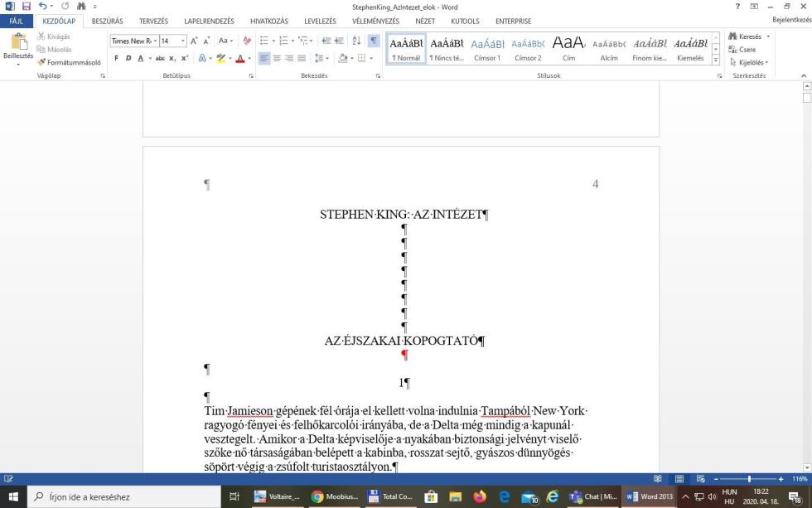The width and height of the screenshot is (812, 508).
Task: Center the paragraph text
Action: (x=277, y=59)
